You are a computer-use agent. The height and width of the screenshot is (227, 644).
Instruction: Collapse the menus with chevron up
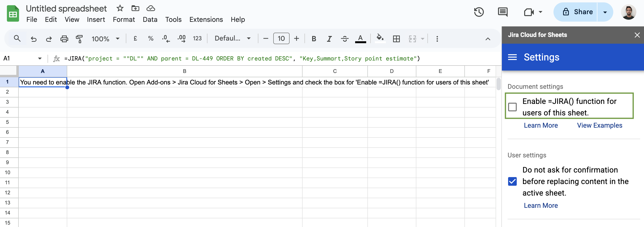[488, 39]
